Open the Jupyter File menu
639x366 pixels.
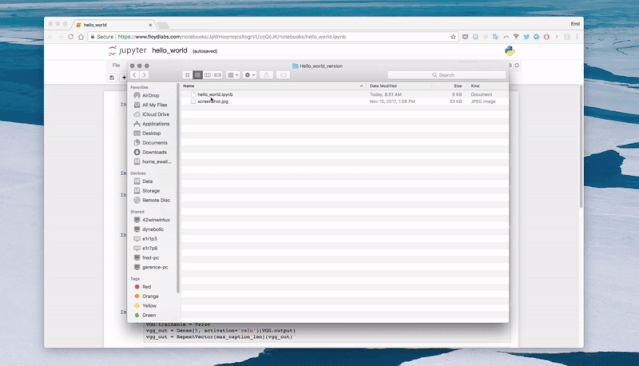[x=116, y=65]
